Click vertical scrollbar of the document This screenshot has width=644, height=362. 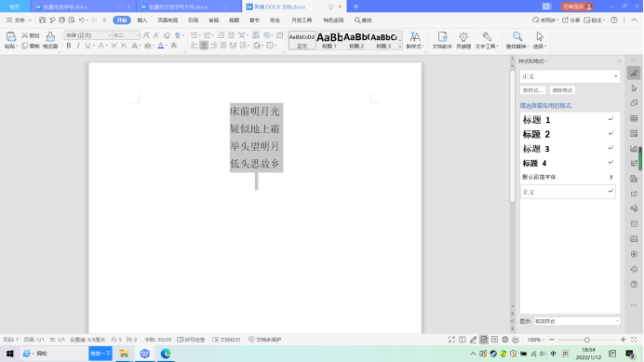point(512,136)
